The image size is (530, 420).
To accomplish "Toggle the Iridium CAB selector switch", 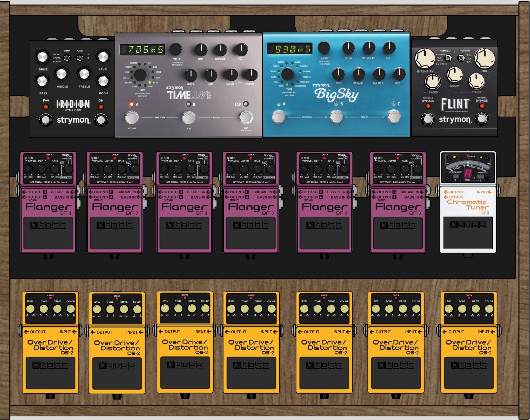I will (x=80, y=58).
